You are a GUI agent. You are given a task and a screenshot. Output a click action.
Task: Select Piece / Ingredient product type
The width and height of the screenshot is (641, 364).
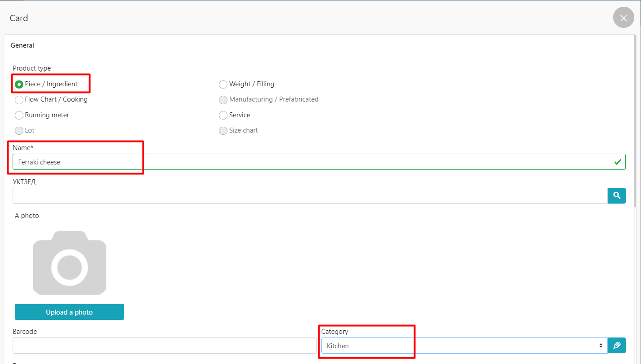coord(19,84)
